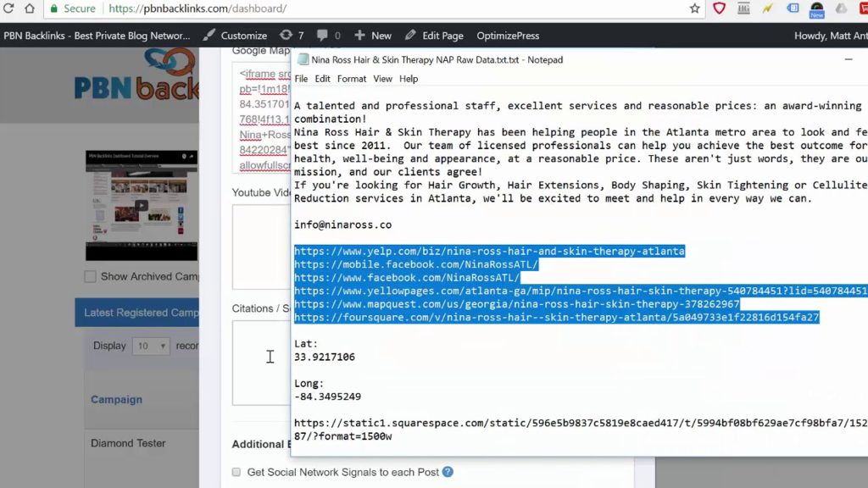868x488 pixels.
Task: Click the Edit Page pencil icon
Action: [410, 36]
